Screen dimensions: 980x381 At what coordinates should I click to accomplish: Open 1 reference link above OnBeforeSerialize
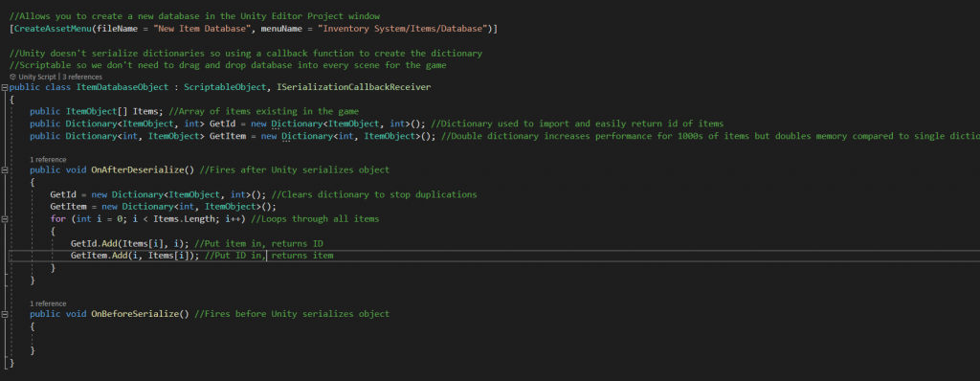(48, 303)
